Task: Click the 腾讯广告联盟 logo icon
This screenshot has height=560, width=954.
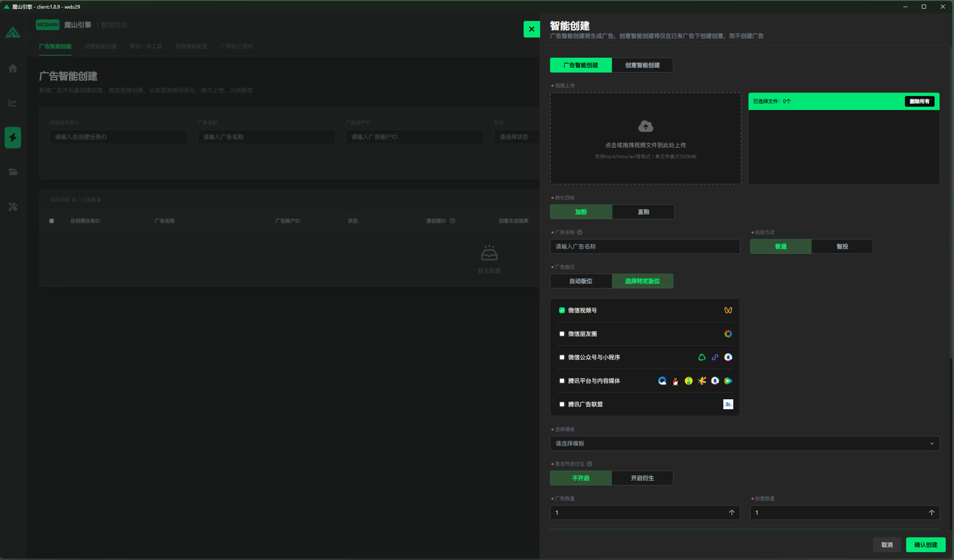Action: coord(728,405)
